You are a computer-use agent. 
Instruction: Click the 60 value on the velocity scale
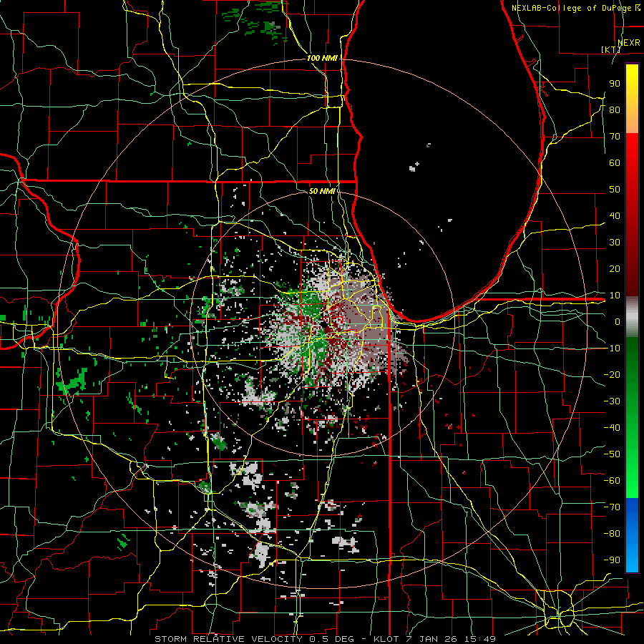click(x=615, y=162)
